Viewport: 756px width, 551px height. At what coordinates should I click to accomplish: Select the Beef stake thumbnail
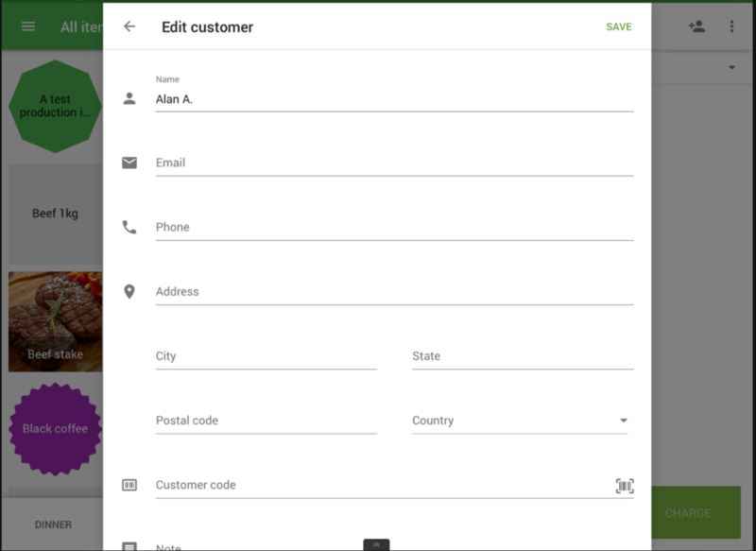tap(55, 322)
